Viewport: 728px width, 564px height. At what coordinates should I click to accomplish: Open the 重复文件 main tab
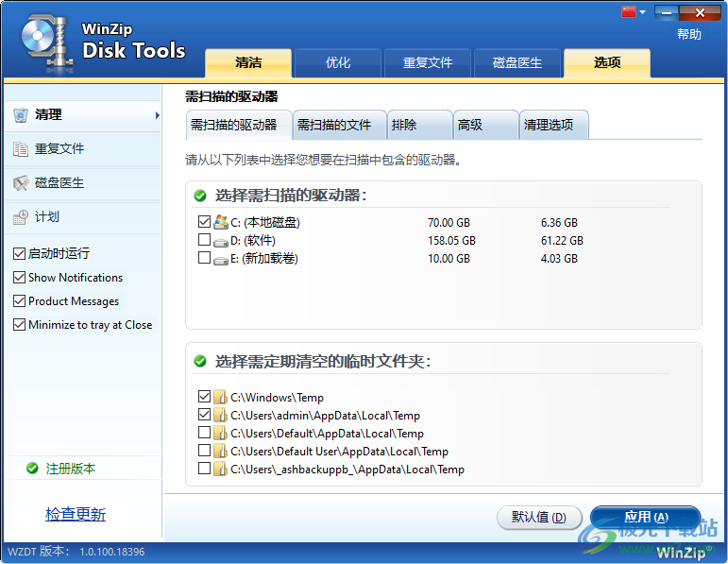pos(427,62)
